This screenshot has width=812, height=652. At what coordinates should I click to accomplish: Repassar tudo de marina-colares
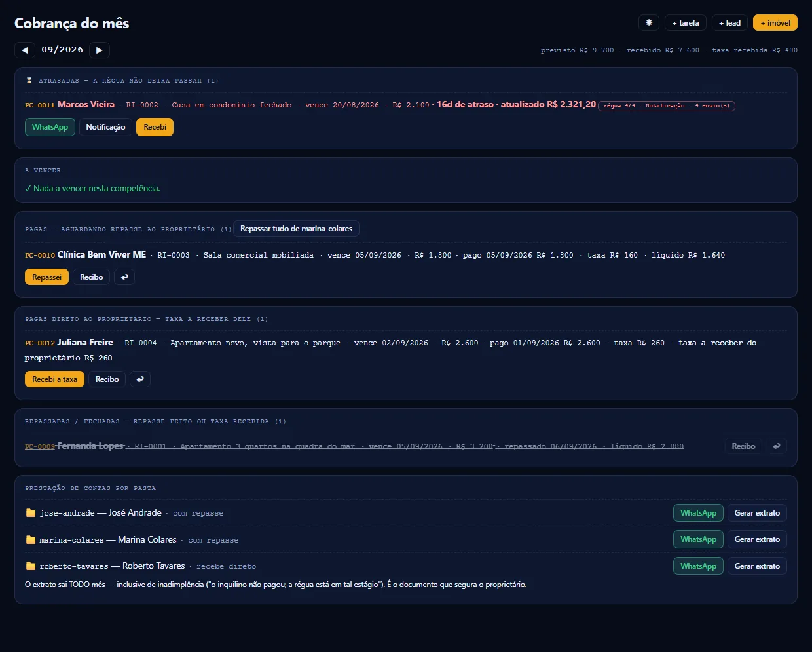click(x=296, y=229)
